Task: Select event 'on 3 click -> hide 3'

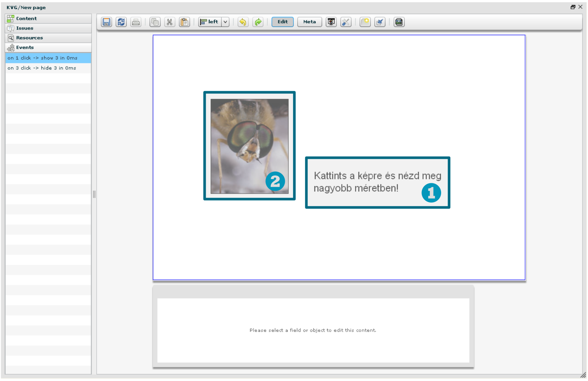Action: coord(42,68)
